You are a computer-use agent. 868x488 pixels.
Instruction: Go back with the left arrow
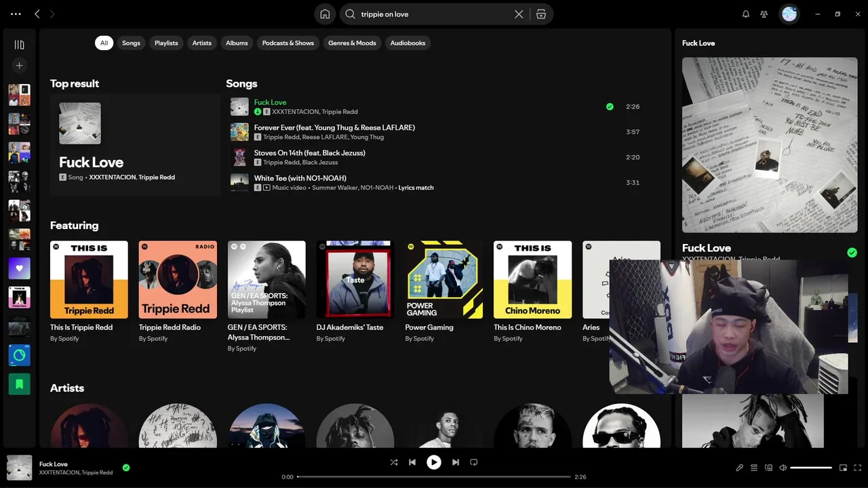point(37,14)
